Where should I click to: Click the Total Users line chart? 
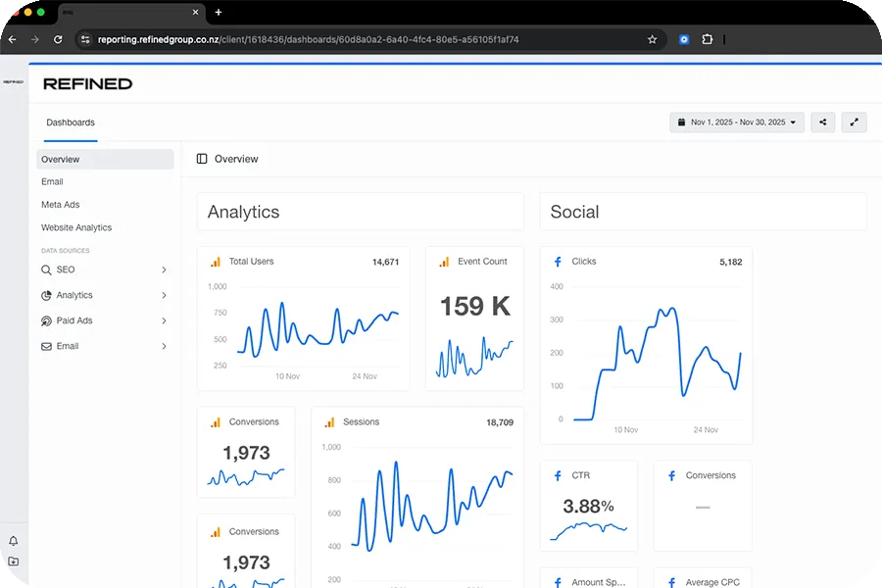click(318, 330)
